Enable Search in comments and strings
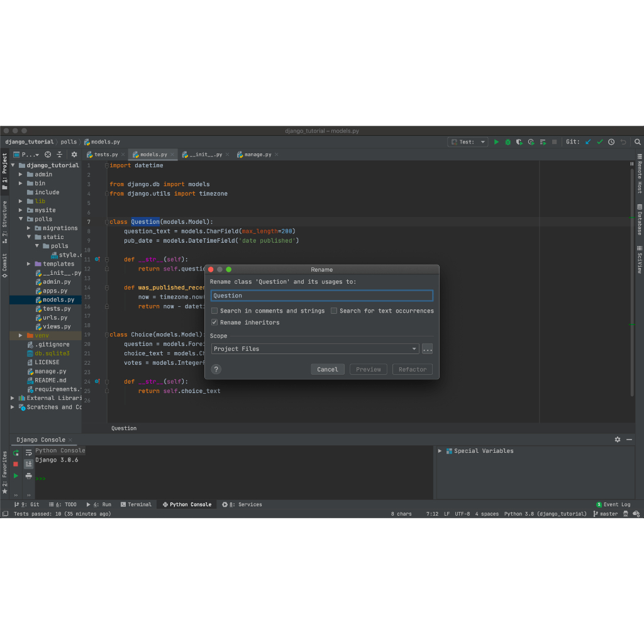Image resolution: width=644 pixels, height=644 pixels. (214, 311)
